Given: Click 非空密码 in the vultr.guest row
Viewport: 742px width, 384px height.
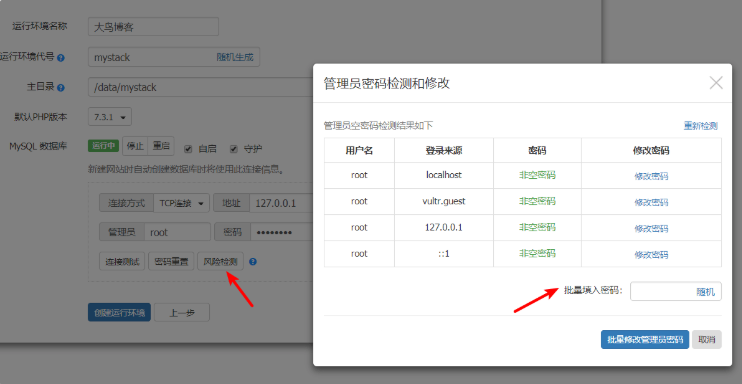Looking at the screenshot, I should click(537, 201).
